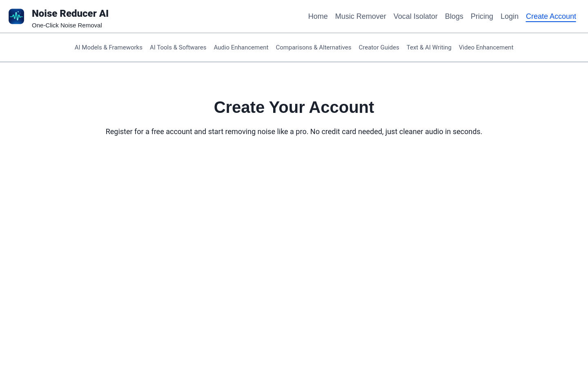This screenshot has width=588, height=368.
Task: Open Comparisons & Alternatives category
Action: 314,47
